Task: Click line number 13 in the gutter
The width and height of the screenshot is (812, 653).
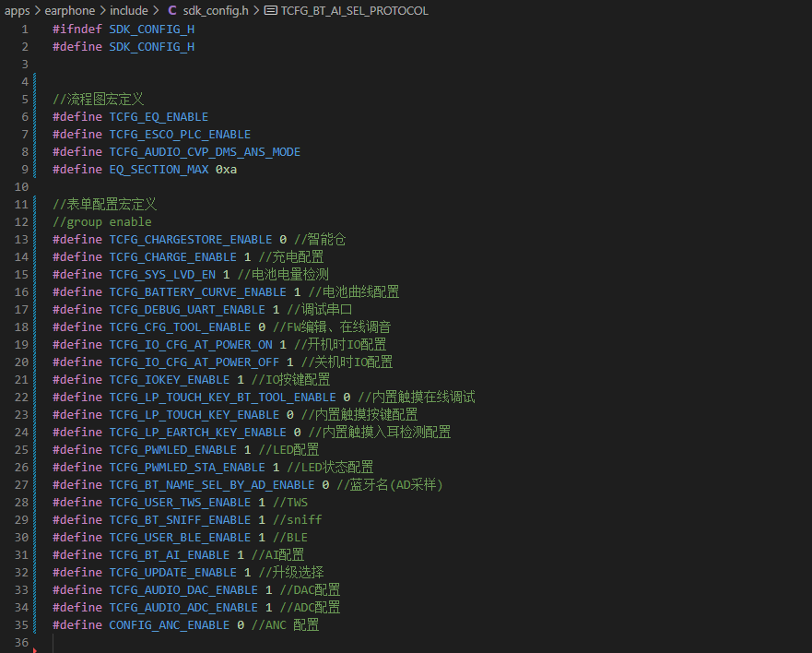Action: tap(21, 240)
